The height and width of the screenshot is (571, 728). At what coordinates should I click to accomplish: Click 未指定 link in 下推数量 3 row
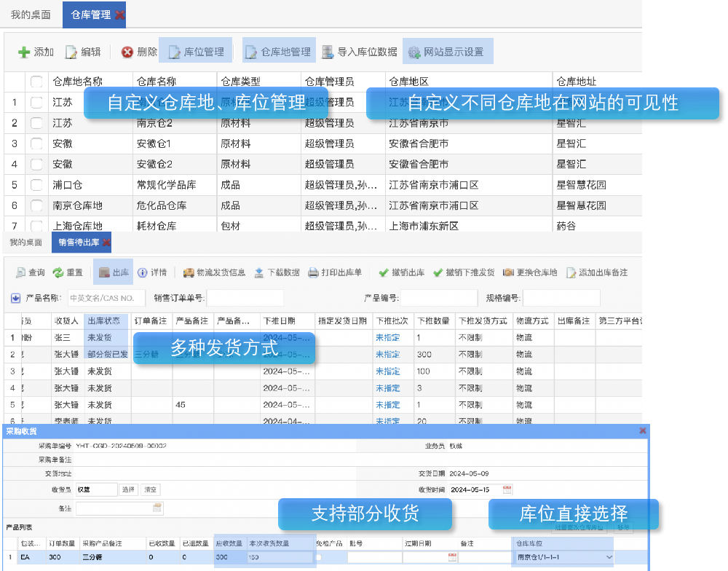tap(388, 388)
